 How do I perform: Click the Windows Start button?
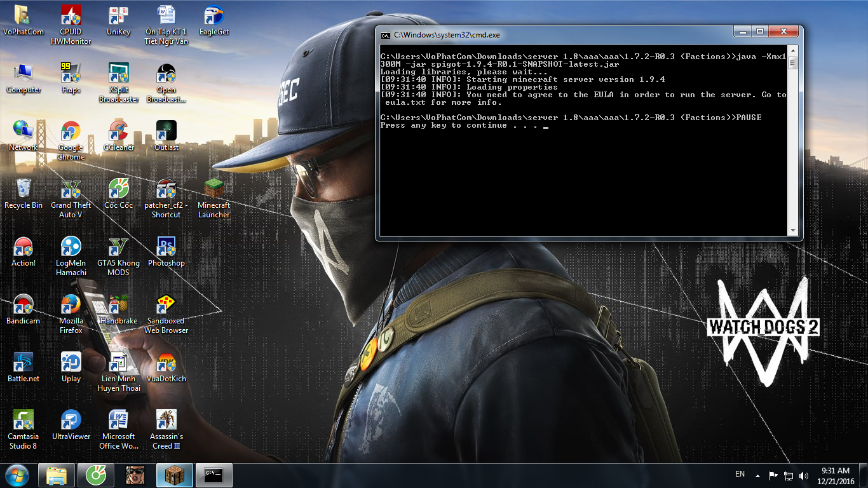click(17, 475)
